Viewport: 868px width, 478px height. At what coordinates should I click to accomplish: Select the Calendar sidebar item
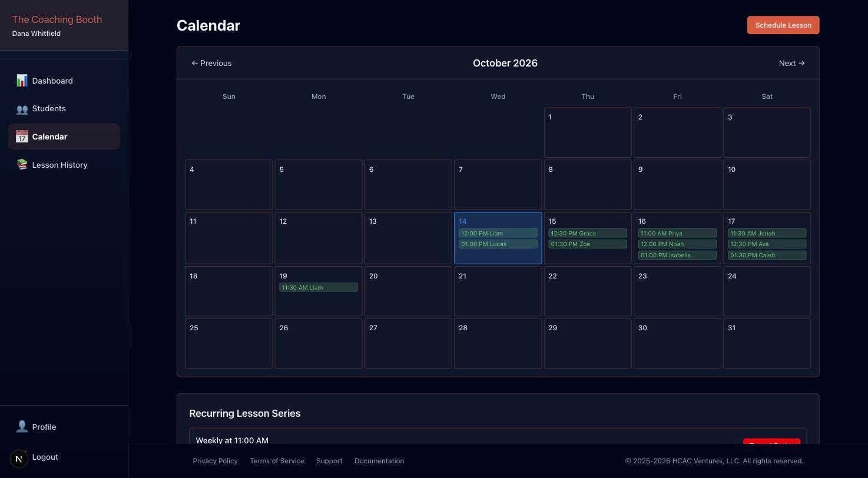64,137
